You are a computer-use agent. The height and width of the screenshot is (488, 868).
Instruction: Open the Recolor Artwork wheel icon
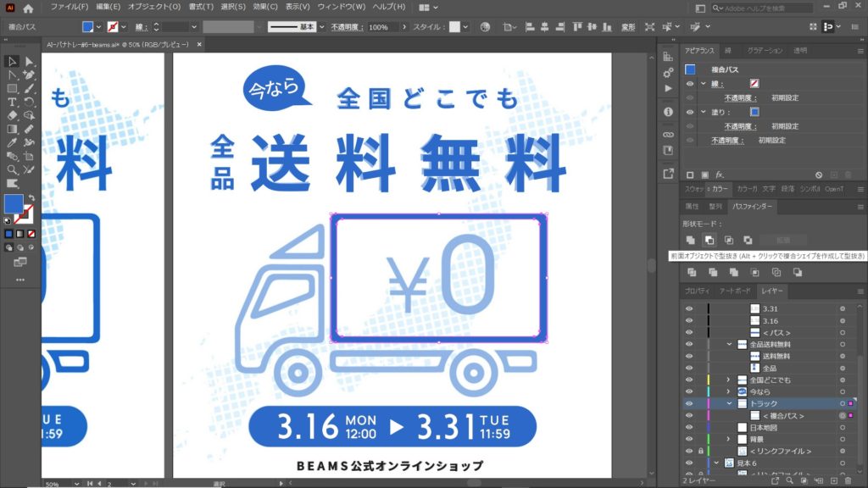click(x=485, y=27)
